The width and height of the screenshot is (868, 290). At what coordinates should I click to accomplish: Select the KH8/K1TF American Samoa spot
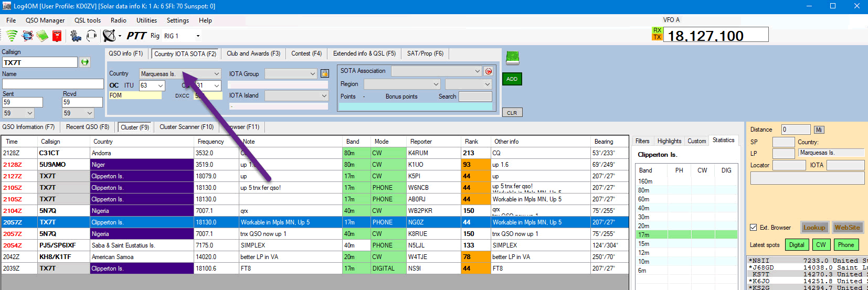point(315,257)
